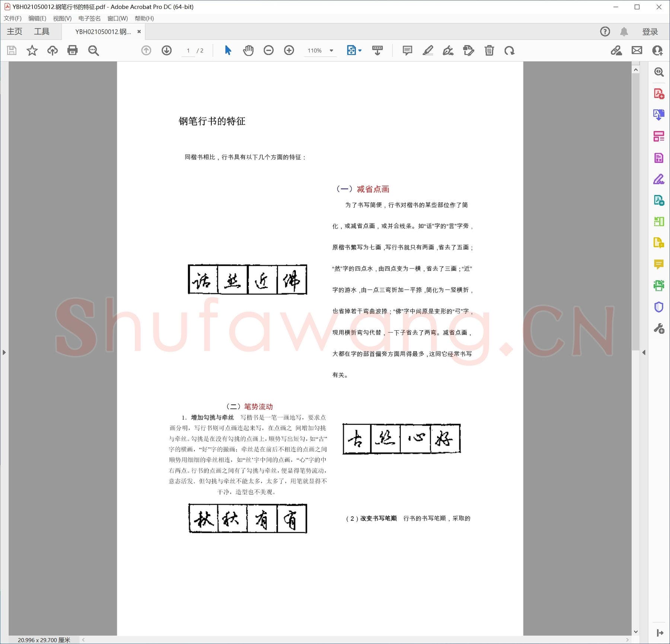670x644 pixels.
Task: Open Create PDF tool in right pane
Action: 659,93
